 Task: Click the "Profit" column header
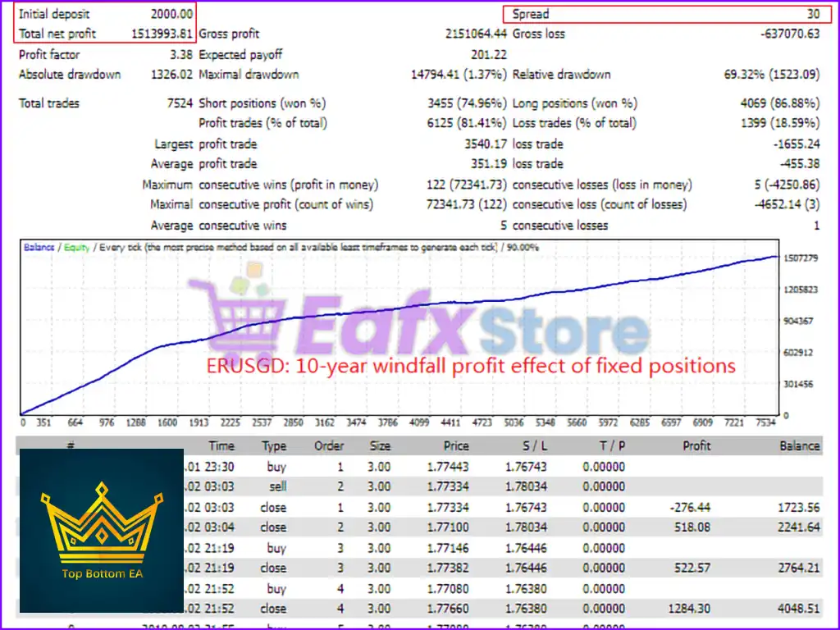[x=696, y=445]
